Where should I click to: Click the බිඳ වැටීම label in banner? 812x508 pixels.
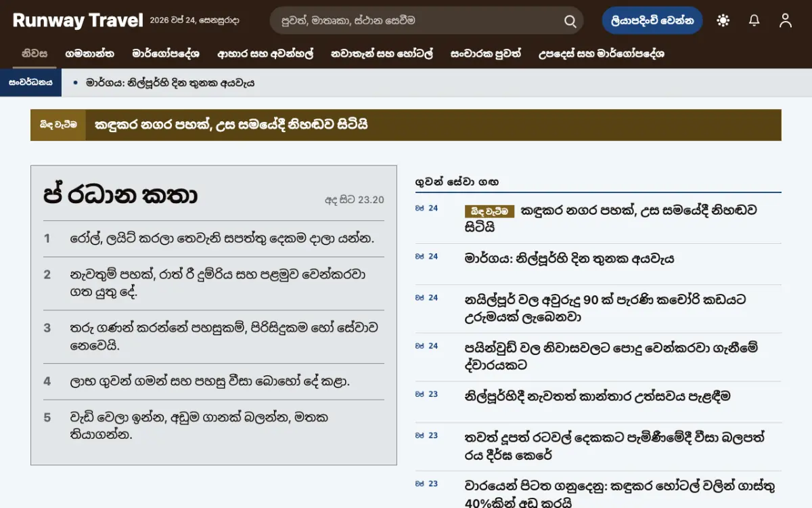click(x=58, y=125)
